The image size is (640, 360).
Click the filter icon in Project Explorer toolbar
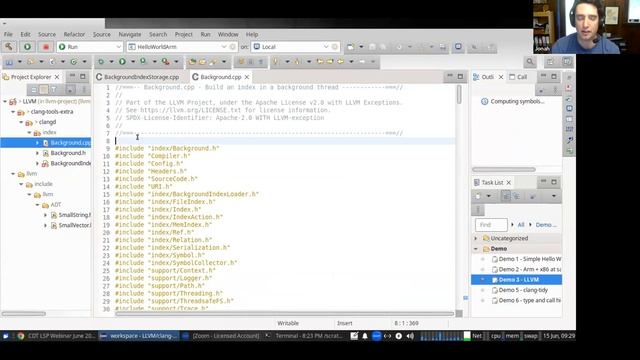click(53, 89)
